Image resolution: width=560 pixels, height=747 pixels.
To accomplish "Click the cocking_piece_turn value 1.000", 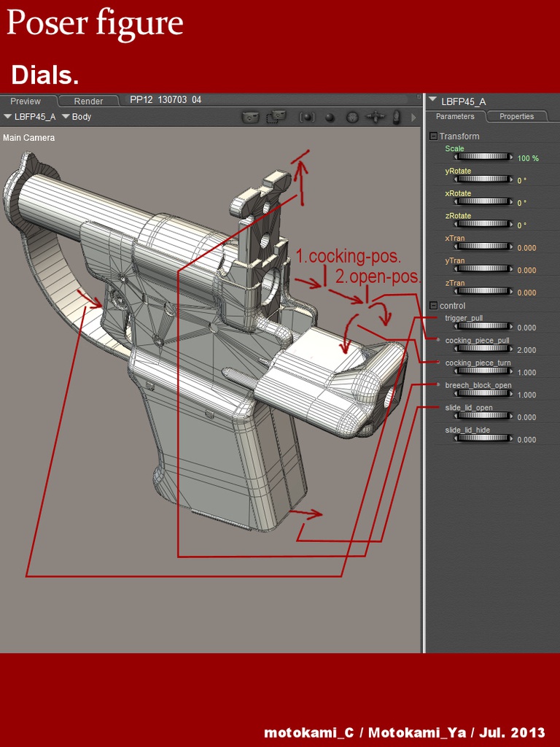I will [x=526, y=373].
